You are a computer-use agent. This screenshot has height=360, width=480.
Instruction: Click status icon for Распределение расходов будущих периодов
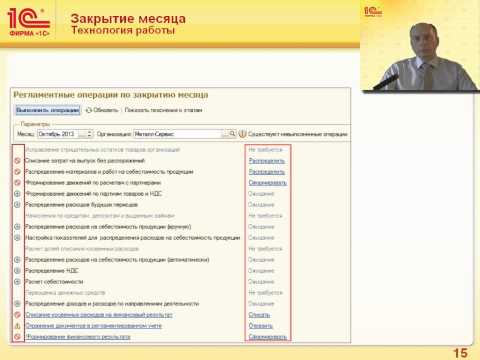click(18, 205)
